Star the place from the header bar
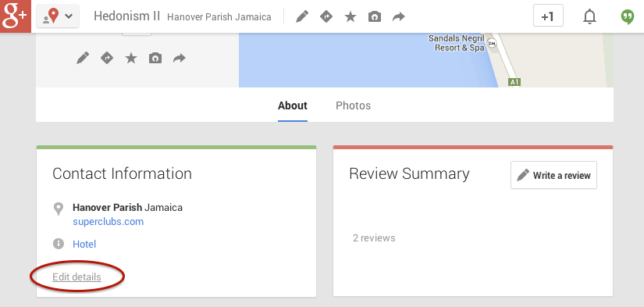644x307 pixels. [x=350, y=17]
